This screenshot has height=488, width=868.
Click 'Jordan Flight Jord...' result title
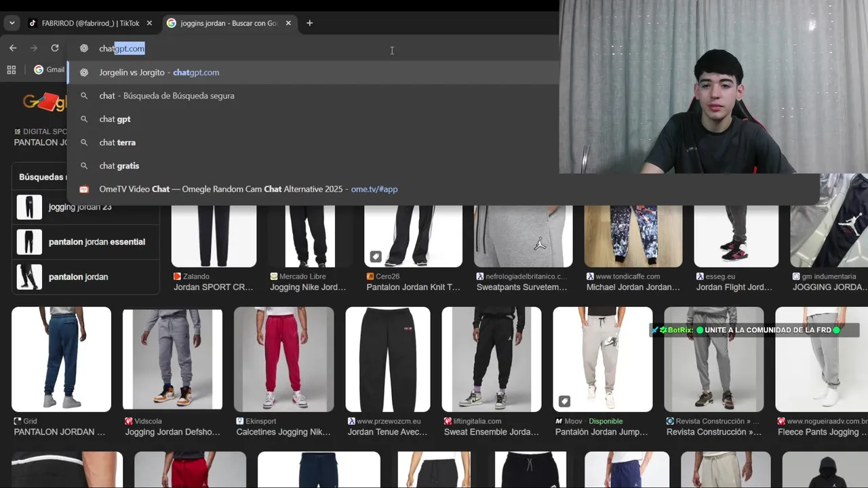(734, 287)
